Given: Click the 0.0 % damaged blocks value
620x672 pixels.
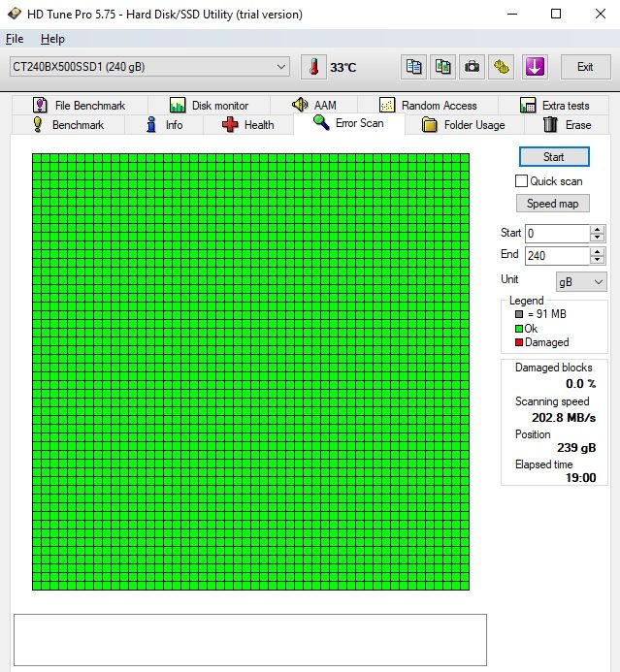Looking at the screenshot, I should coord(580,384).
